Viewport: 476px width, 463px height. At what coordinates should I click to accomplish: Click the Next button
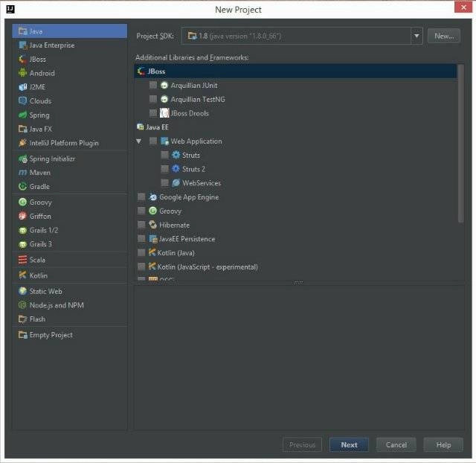click(349, 445)
